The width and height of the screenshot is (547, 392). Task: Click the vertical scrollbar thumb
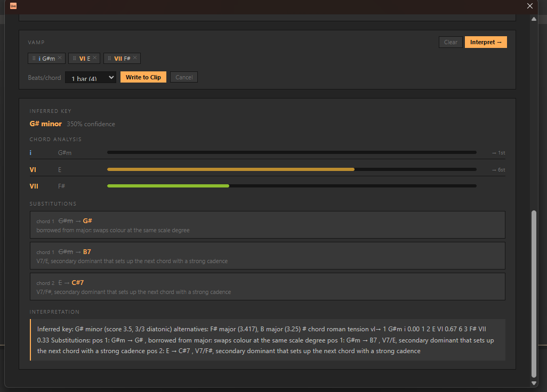tap(534, 294)
